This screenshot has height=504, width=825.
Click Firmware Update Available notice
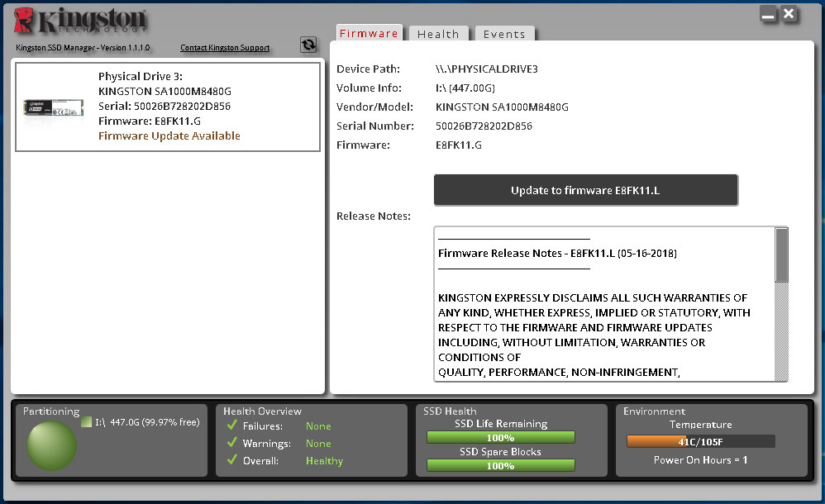(169, 136)
